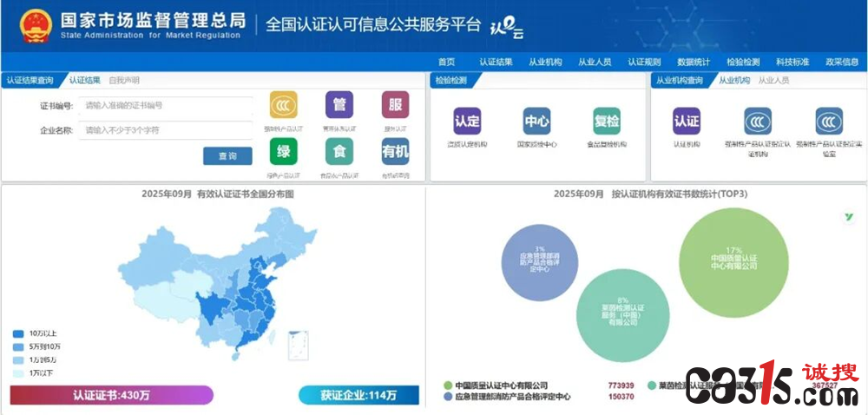Open 数据统计 in the navigation bar

coord(694,62)
